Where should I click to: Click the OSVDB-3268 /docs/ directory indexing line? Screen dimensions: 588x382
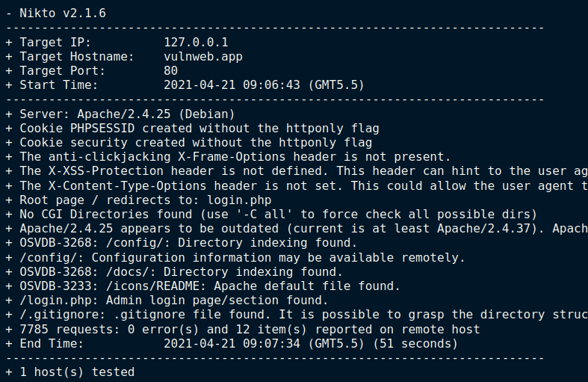174,271
